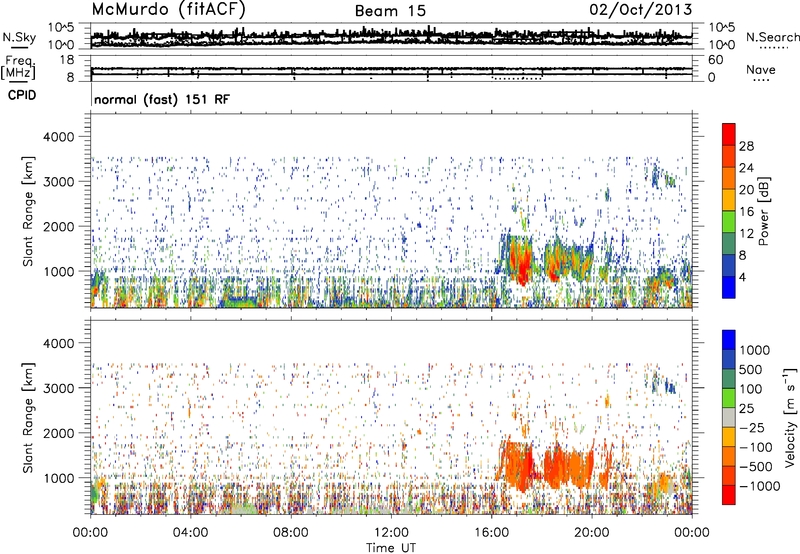The width and height of the screenshot is (800, 554).
Task: Click the 1000 tick on velocity colorbar
Action: click(x=755, y=350)
